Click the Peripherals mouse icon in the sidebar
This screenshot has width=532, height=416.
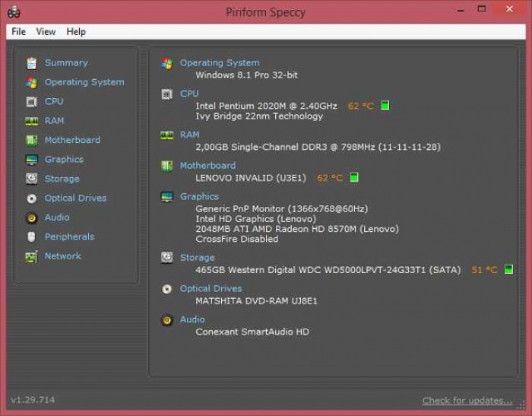[31, 237]
